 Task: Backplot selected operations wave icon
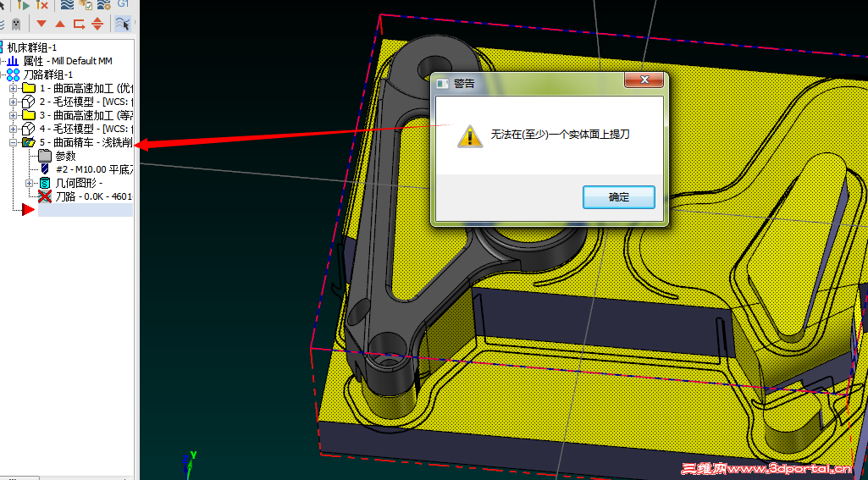click(x=67, y=5)
